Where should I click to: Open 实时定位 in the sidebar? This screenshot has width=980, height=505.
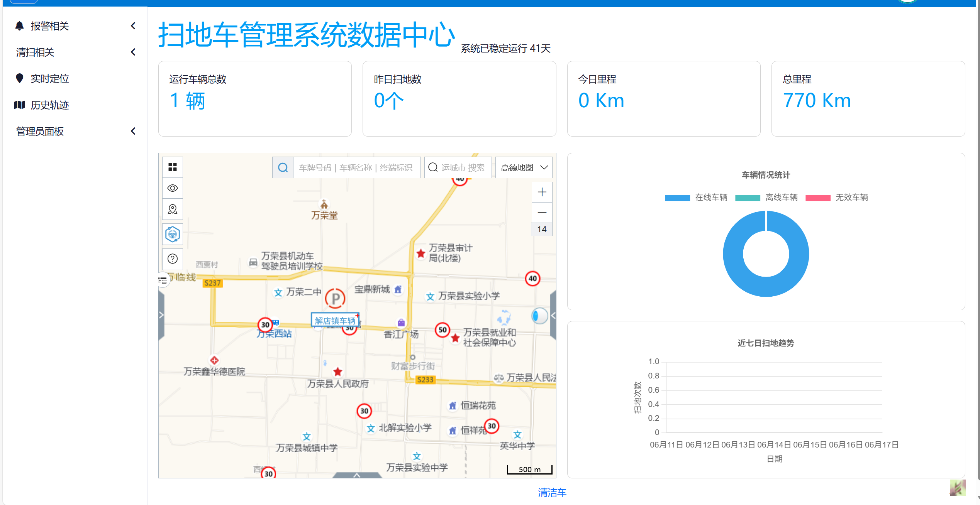pyautogui.click(x=49, y=79)
